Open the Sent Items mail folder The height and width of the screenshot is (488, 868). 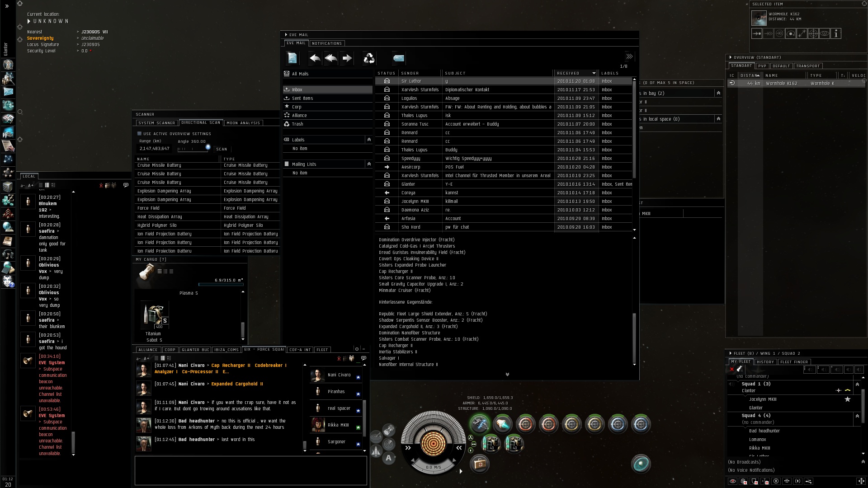point(302,98)
